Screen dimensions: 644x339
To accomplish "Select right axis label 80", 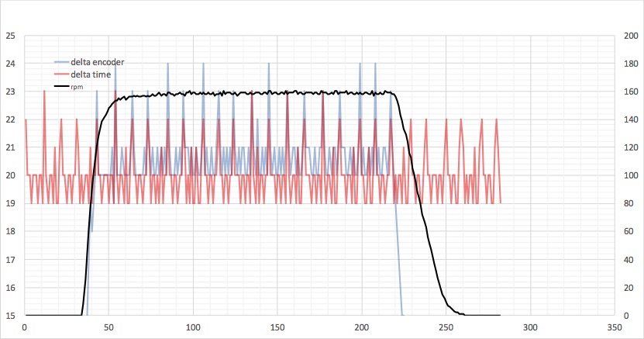I will (x=629, y=203).
